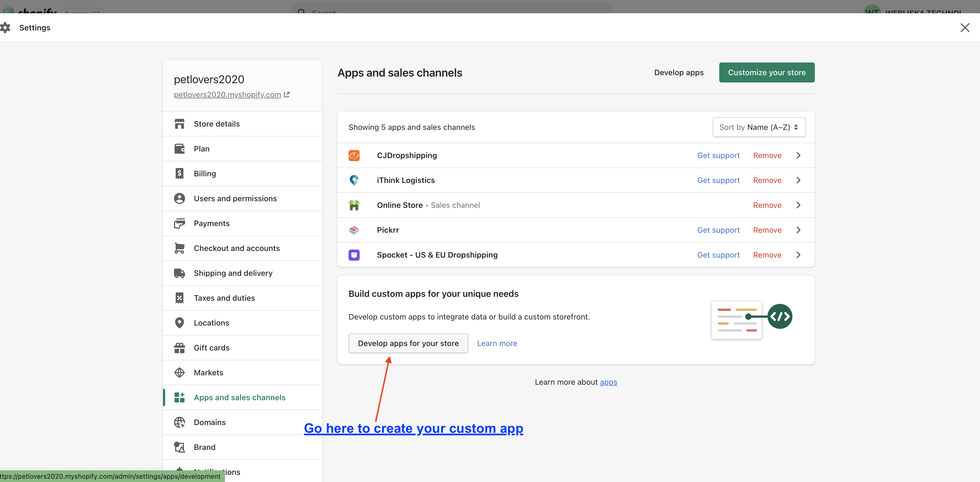Click Customize your store button

(x=766, y=72)
